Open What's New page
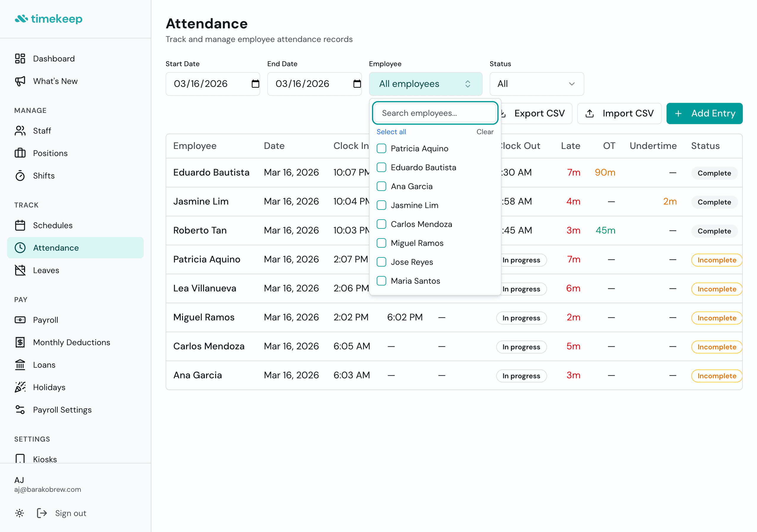The width and height of the screenshot is (757, 532). point(55,81)
